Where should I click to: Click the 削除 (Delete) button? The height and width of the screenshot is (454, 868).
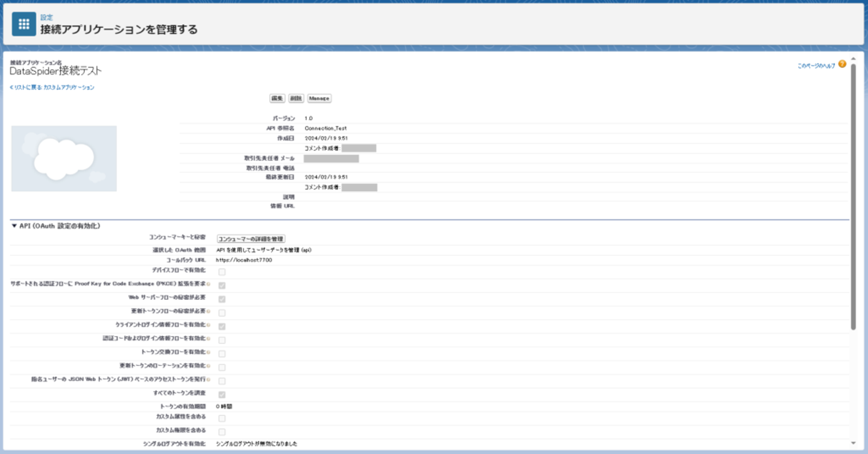pos(295,98)
